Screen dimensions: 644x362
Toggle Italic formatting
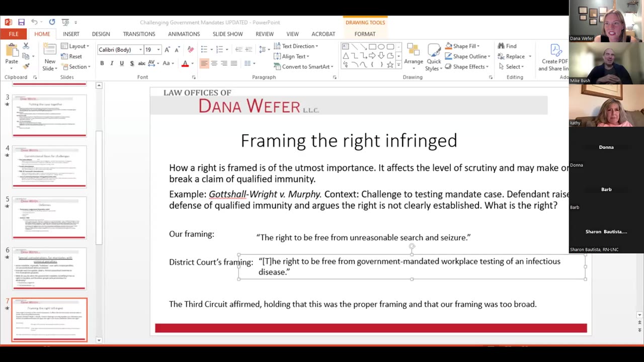[112, 63]
